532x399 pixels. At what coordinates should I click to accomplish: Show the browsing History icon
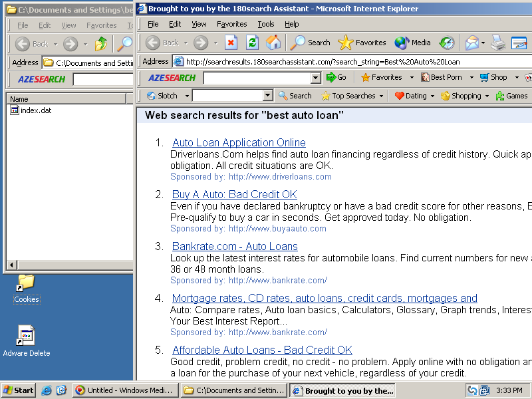click(446, 43)
